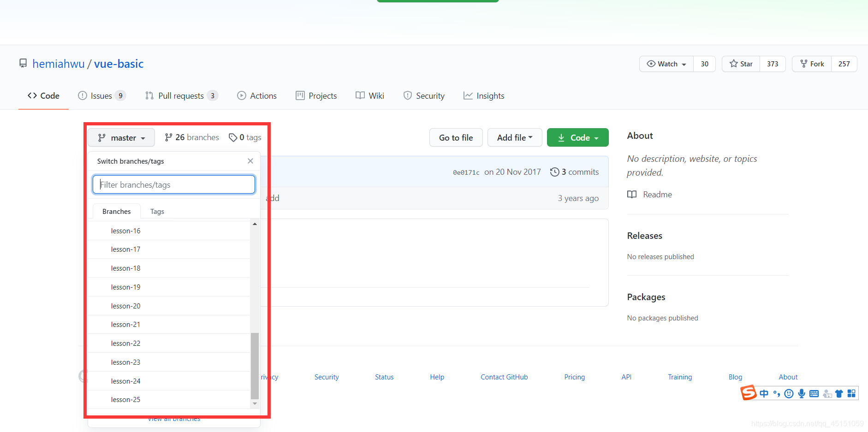The width and height of the screenshot is (868, 432).
Task: Open the footer Pricing link
Action: tap(574, 377)
